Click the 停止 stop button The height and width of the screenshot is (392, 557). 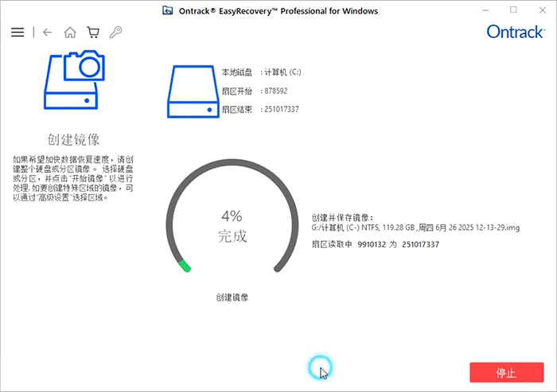(x=507, y=372)
